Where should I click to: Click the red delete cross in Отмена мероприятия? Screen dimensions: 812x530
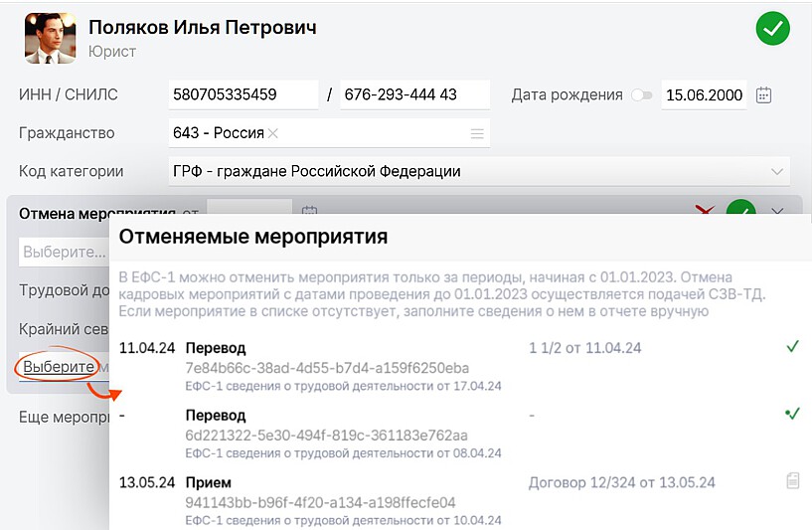click(x=707, y=211)
